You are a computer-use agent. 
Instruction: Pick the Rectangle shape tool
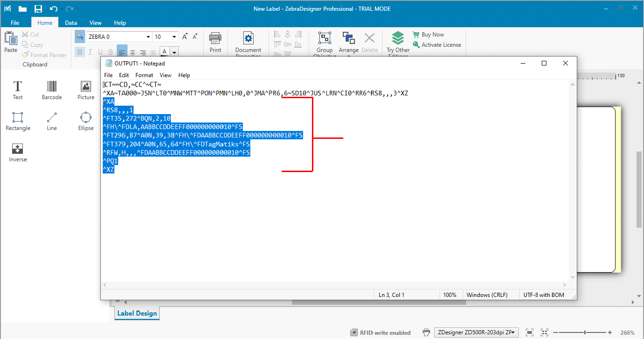(18, 121)
